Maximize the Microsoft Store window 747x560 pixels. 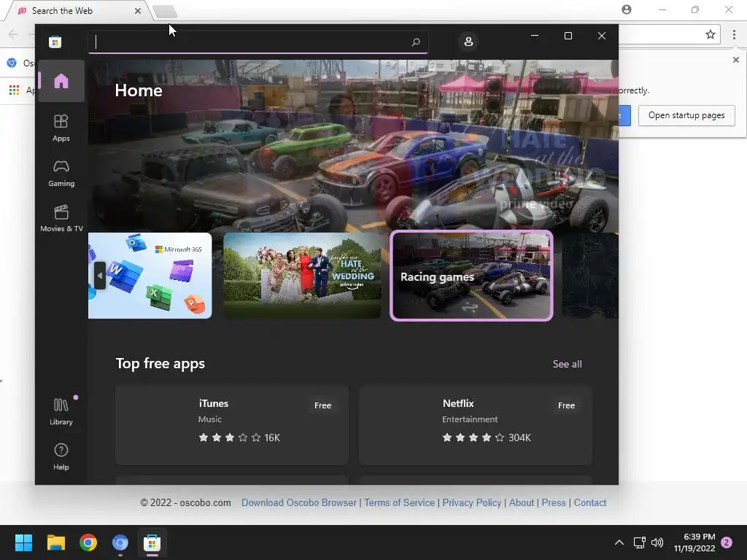(x=568, y=36)
